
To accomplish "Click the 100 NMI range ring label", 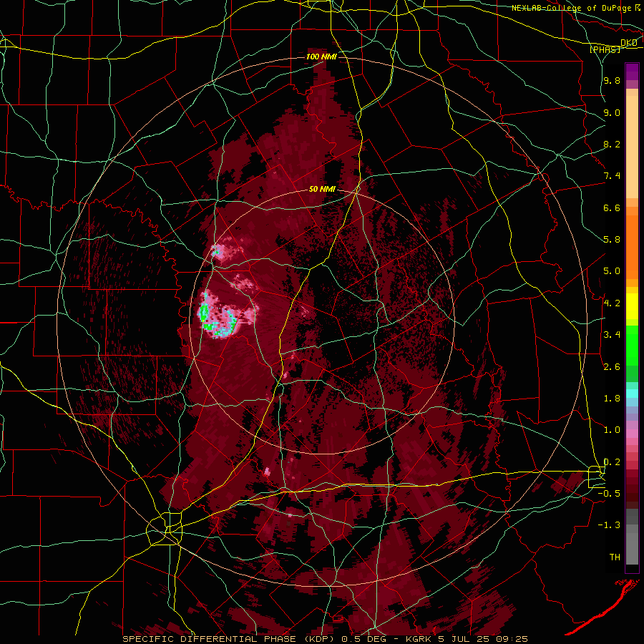I will tap(321, 57).
